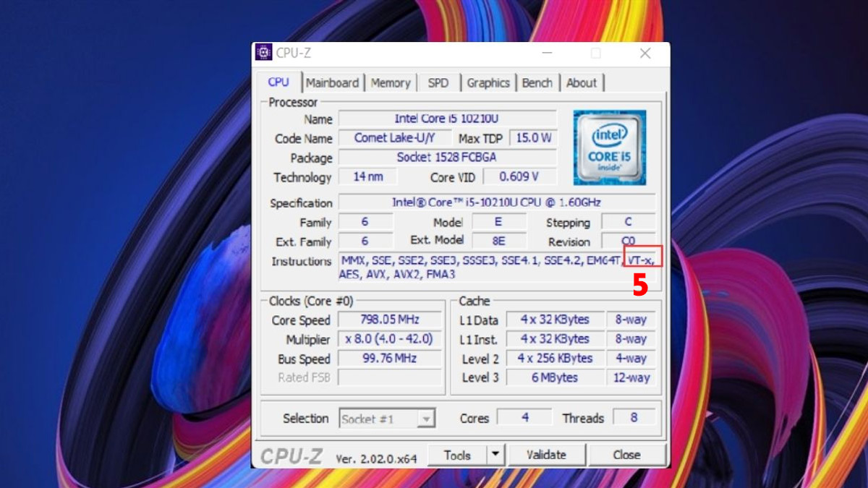Open the Tools dropdown arrow
This screenshot has width=868, height=488.
click(x=495, y=455)
